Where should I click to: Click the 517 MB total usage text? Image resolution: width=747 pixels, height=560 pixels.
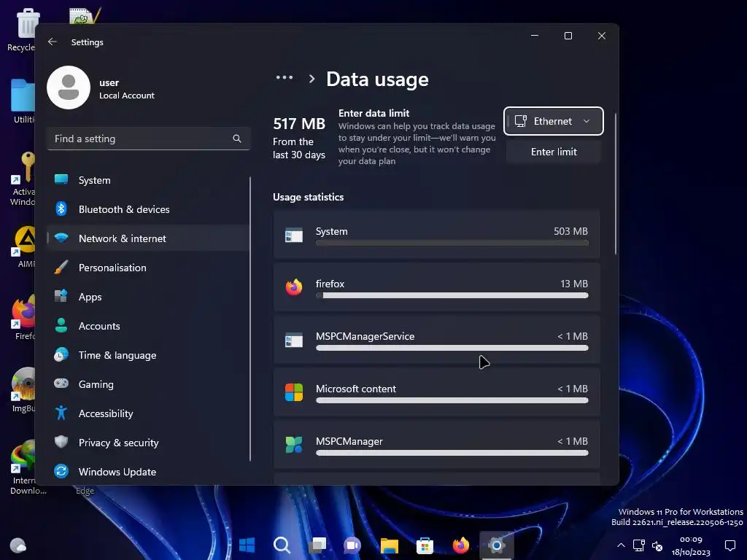click(x=299, y=124)
